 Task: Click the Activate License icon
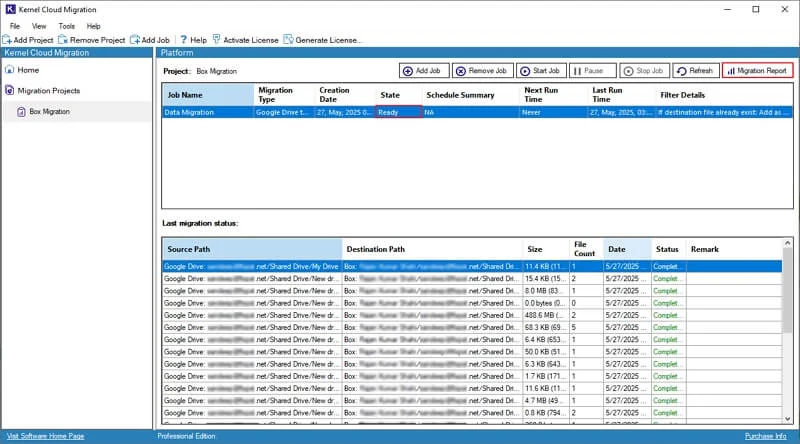point(216,39)
